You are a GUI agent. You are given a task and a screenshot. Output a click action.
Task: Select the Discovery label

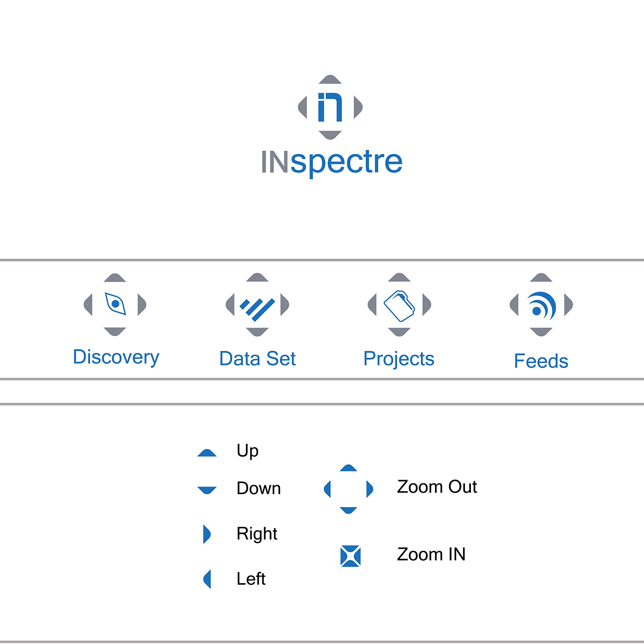pyautogui.click(x=116, y=357)
